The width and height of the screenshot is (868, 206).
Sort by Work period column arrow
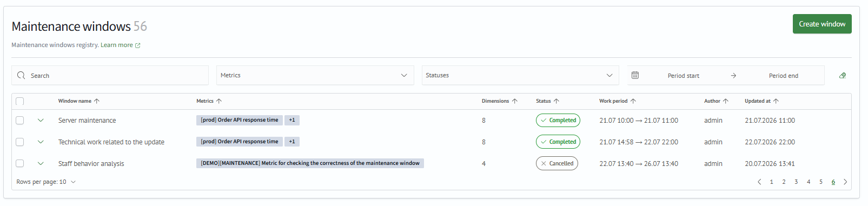point(633,101)
